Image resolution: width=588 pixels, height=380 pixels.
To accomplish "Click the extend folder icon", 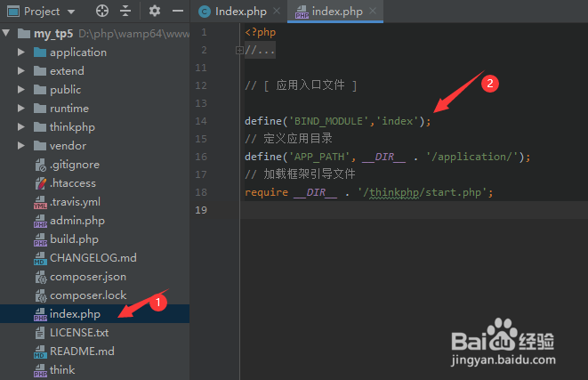I will pos(40,70).
